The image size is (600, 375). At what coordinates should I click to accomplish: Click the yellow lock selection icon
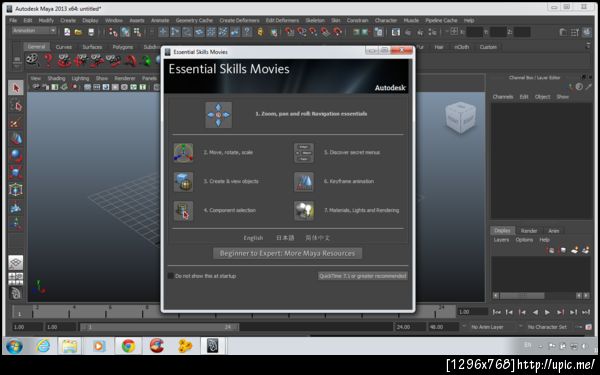pyautogui.click(x=261, y=32)
